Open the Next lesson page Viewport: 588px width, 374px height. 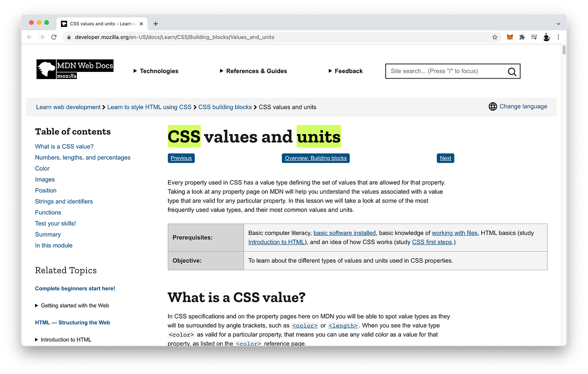tap(445, 158)
